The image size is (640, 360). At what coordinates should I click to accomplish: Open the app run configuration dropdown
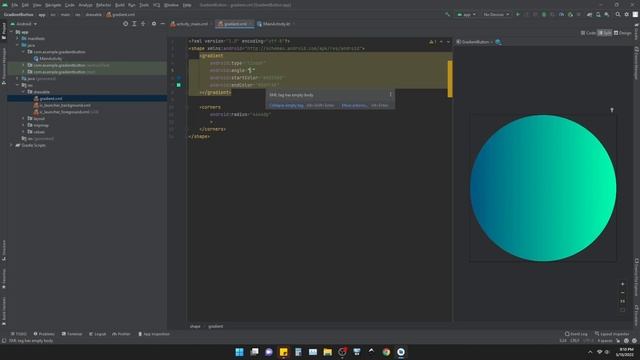coord(467,14)
